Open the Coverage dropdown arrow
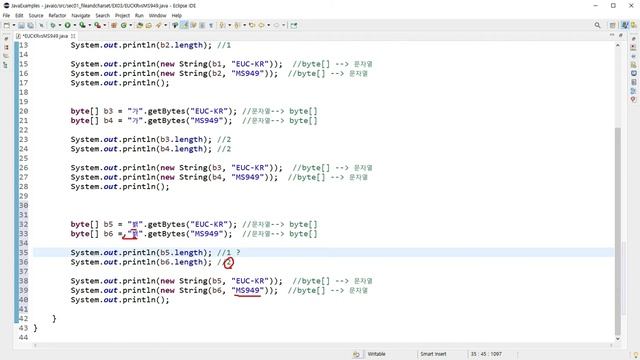Screen dimensions: 640x360 pyautogui.click(x=89, y=25)
